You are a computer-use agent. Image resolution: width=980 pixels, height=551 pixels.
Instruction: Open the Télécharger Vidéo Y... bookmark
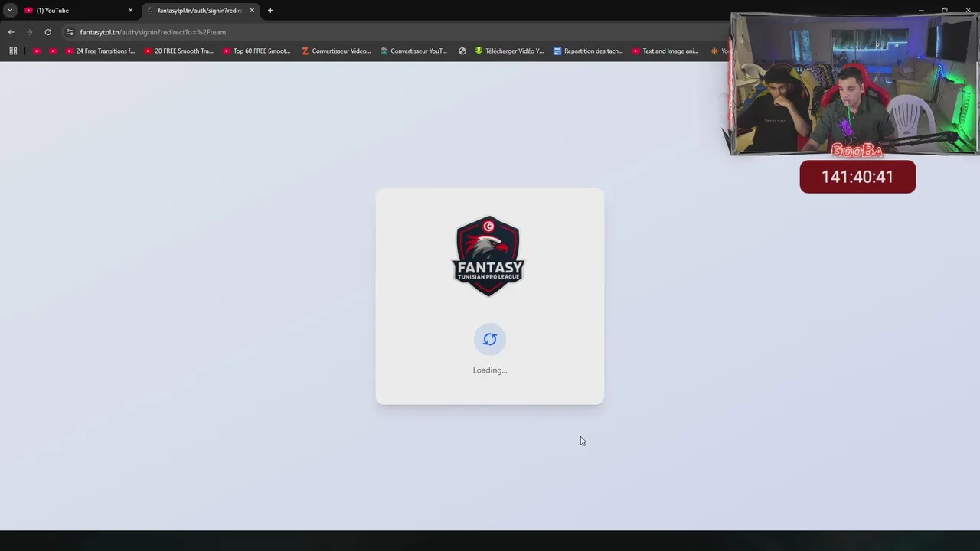point(509,51)
